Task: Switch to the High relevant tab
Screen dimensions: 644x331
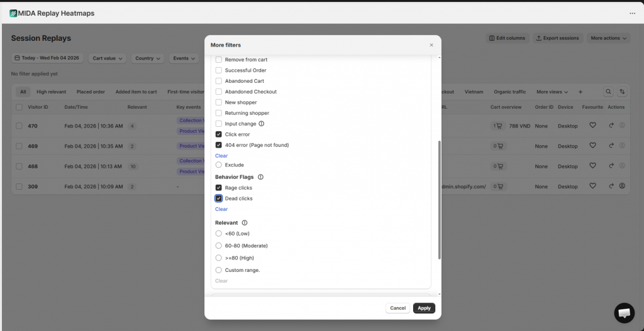Action: pos(51,92)
